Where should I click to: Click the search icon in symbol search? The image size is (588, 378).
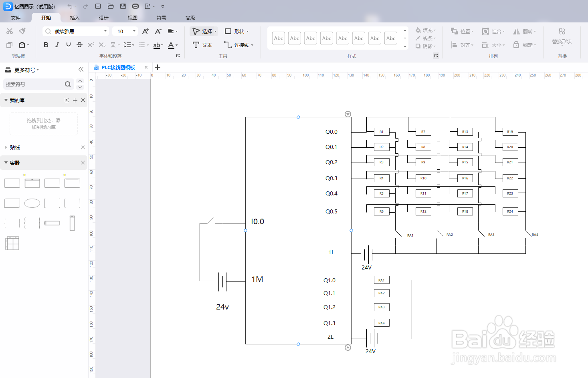[68, 84]
